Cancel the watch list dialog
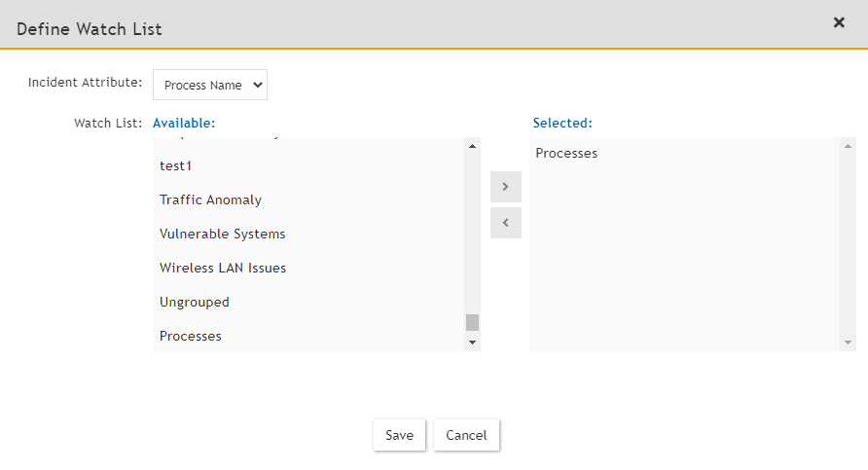 pyautogui.click(x=466, y=435)
